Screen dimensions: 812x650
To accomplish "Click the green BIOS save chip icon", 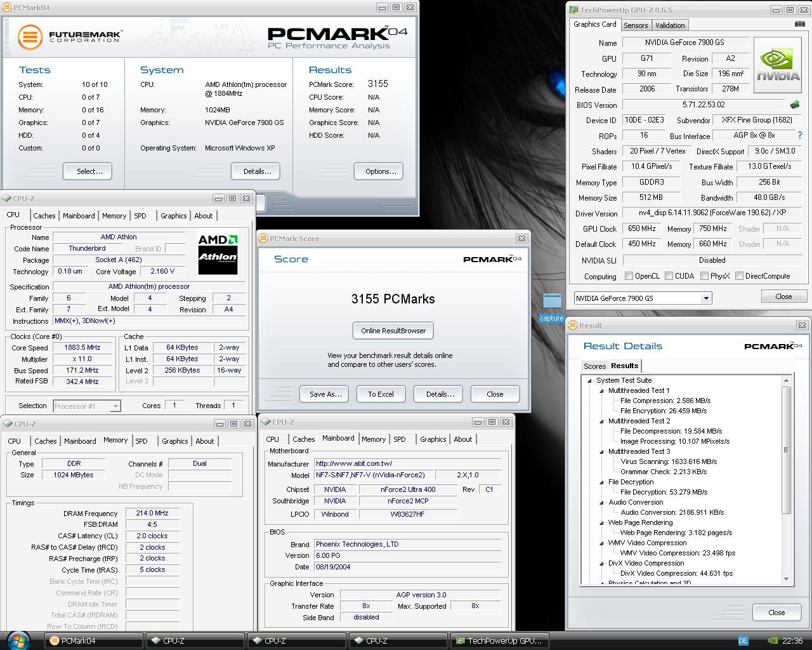I will point(795,105).
